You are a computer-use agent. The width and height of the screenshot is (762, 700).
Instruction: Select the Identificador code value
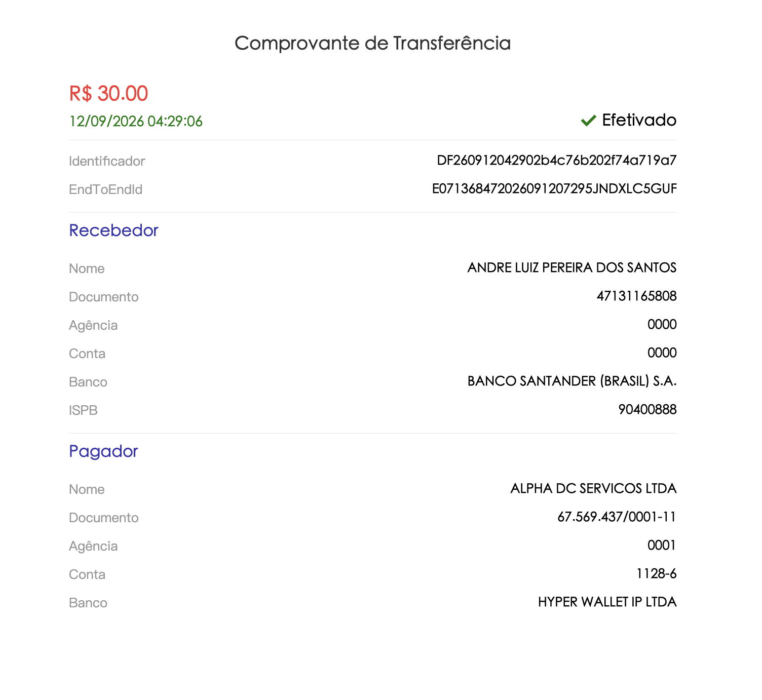[x=557, y=161]
